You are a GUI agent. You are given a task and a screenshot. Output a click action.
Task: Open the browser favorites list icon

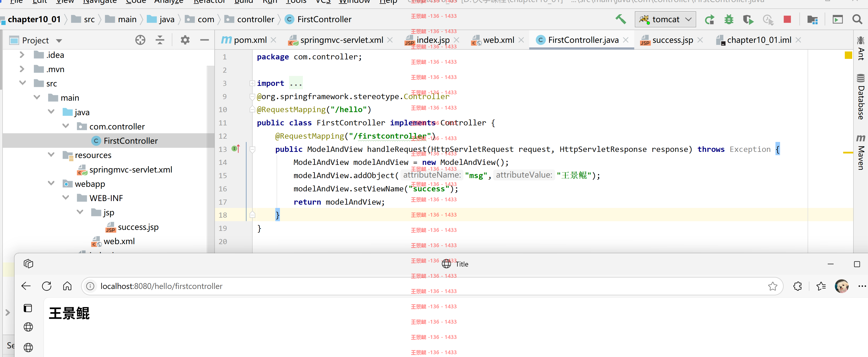[821, 286]
